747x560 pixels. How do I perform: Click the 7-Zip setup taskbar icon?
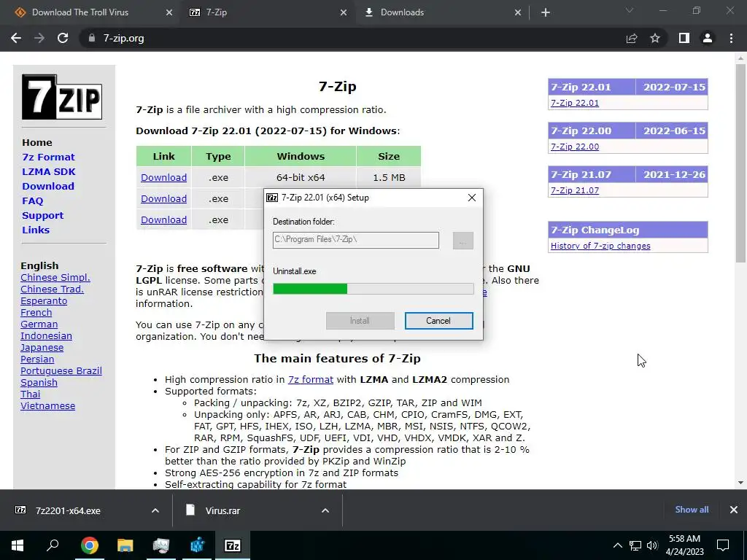[x=233, y=545]
